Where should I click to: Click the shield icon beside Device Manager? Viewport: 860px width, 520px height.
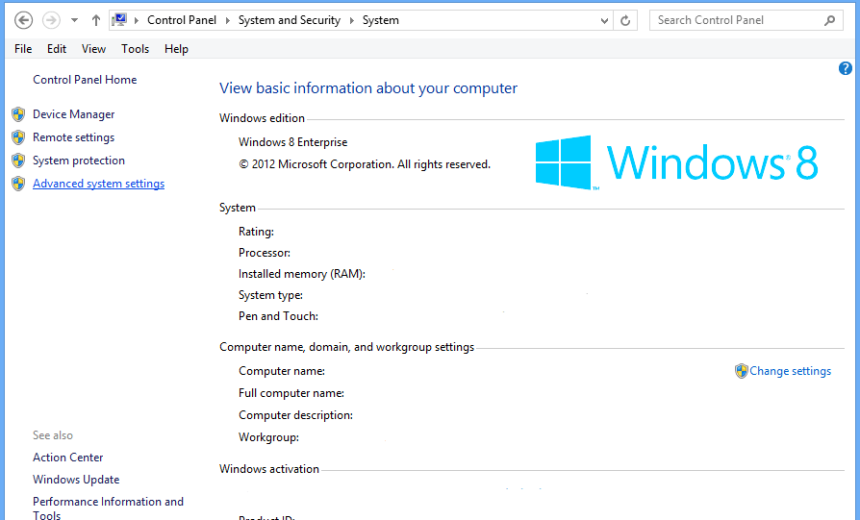tap(18, 115)
